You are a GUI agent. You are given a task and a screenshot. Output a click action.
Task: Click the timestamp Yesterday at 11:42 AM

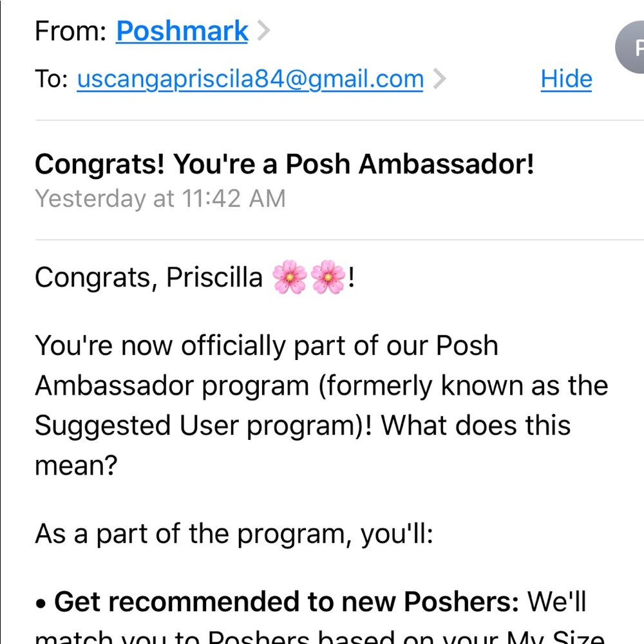pyautogui.click(x=159, y=199)
